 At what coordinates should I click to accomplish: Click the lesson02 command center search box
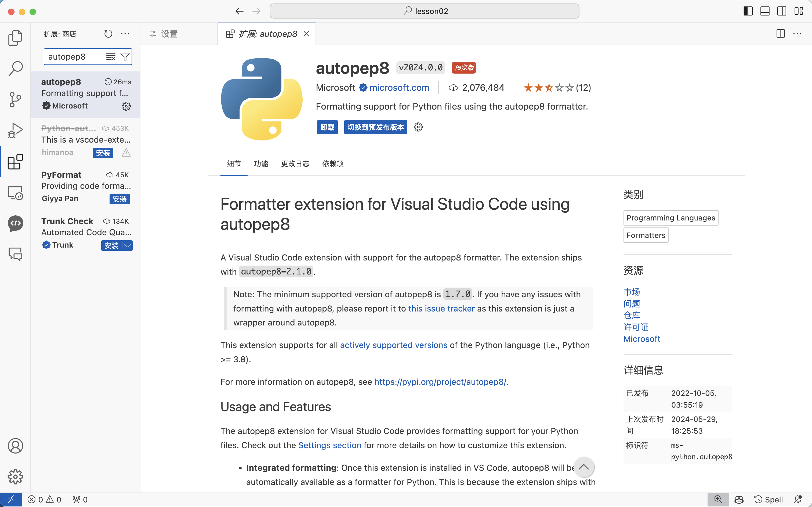(425, 11)
